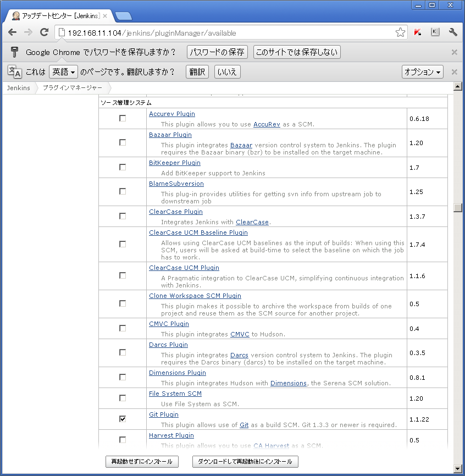Tick the ClearCase Plugin checkbox
Screen dimensions: 465x476
(x=123, y=216)
